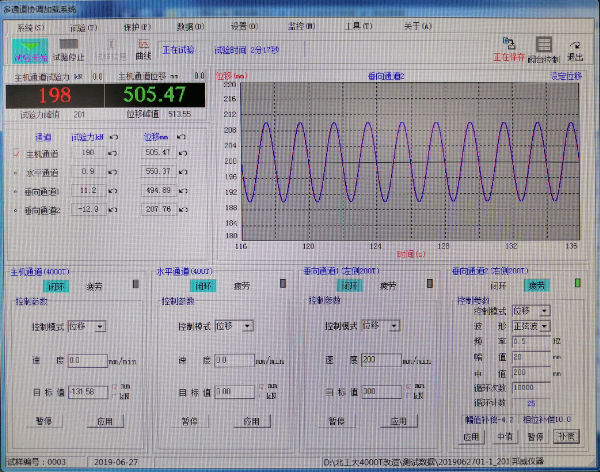Click 补偿 button in 垂向通道2 panel
Image resolution: width=600 pixels, height=472 pixels.
566,436
